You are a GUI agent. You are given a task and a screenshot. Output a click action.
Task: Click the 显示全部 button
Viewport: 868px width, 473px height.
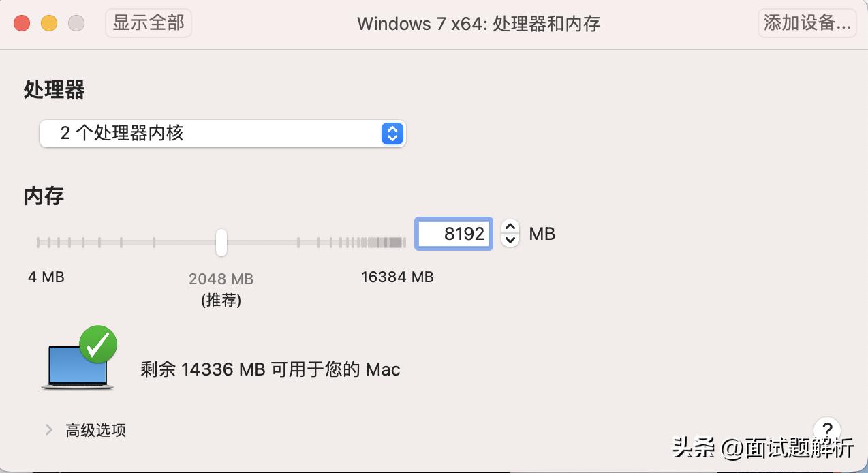click(x=149, y=23)
